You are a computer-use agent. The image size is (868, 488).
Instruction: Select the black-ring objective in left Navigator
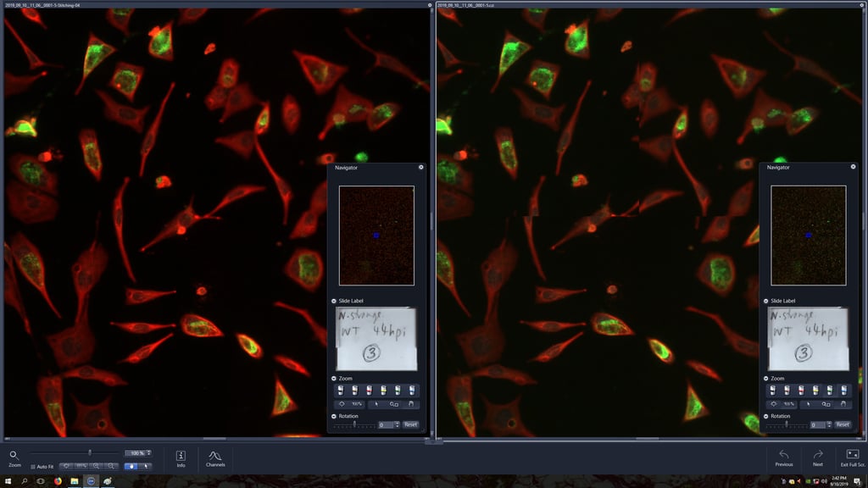341,390
